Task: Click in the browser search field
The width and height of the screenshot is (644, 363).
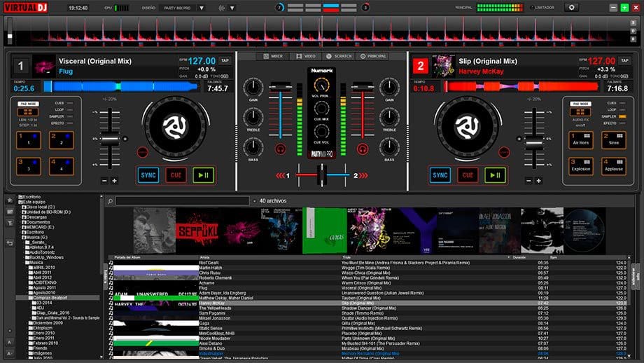Action: 183,201
